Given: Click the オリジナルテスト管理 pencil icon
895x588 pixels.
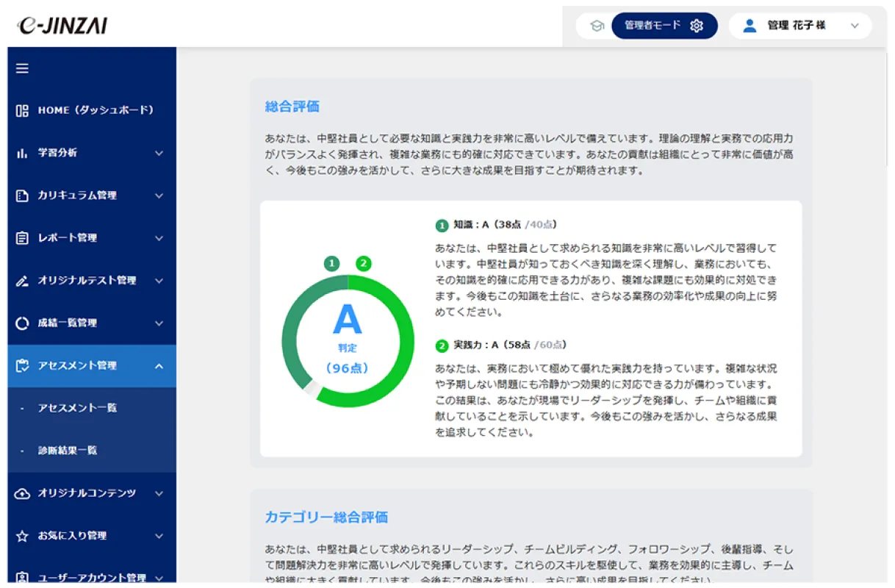Looking at the screenshot, I should click(22, 281).
